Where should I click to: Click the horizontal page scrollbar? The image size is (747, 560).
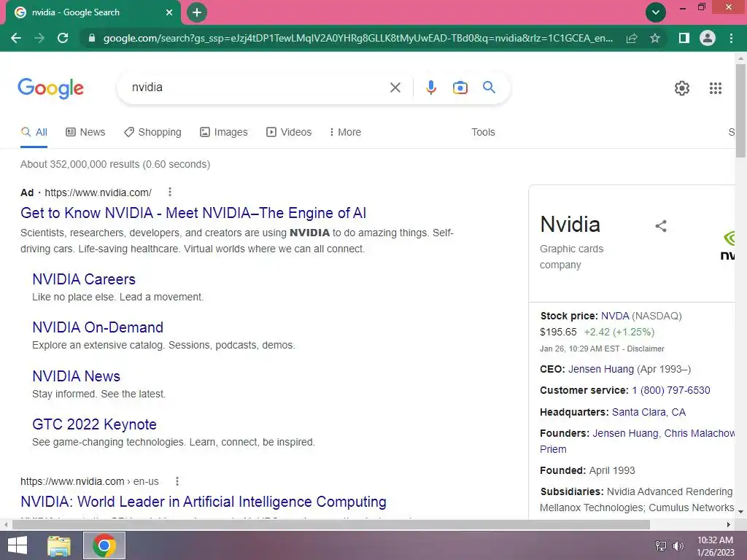pos(331,525)
